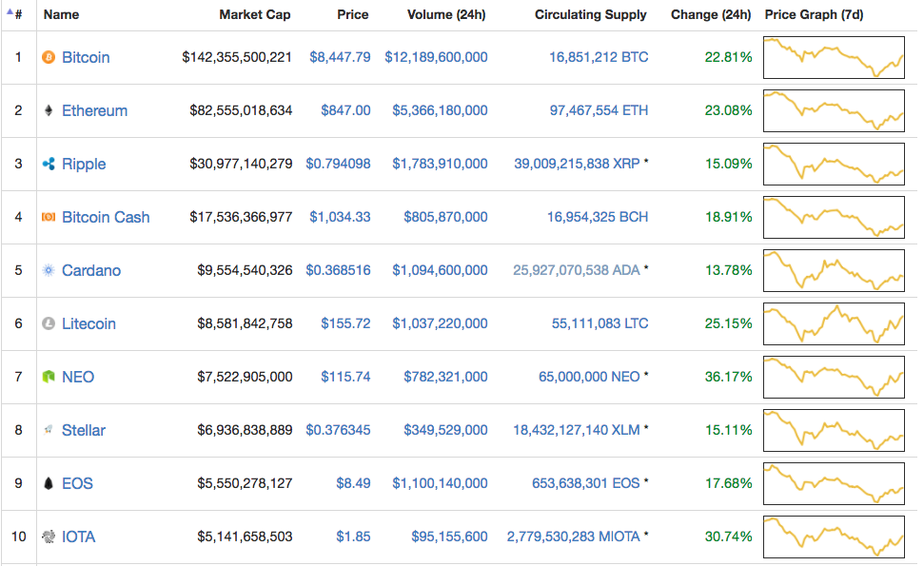The height and width of the screenshot is (566, 924).
Task: Click the Cardano logo icon
Action: pos(49,271)
